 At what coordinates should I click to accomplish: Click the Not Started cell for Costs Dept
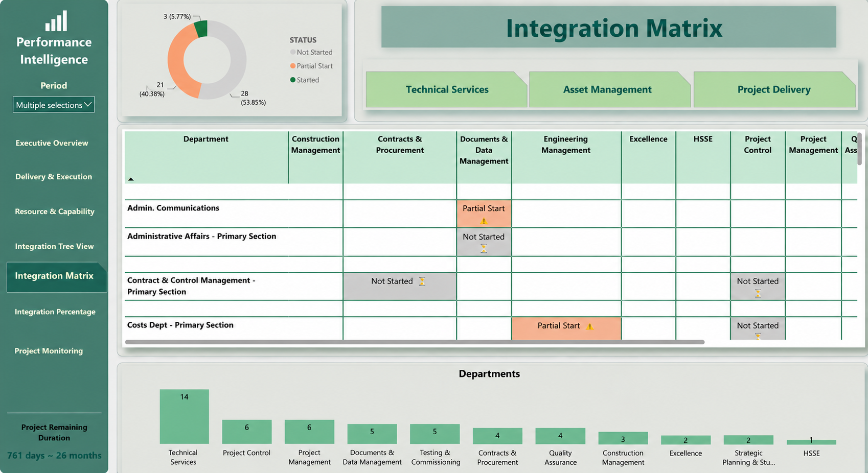pyautogui.click(x=758, y=328)
